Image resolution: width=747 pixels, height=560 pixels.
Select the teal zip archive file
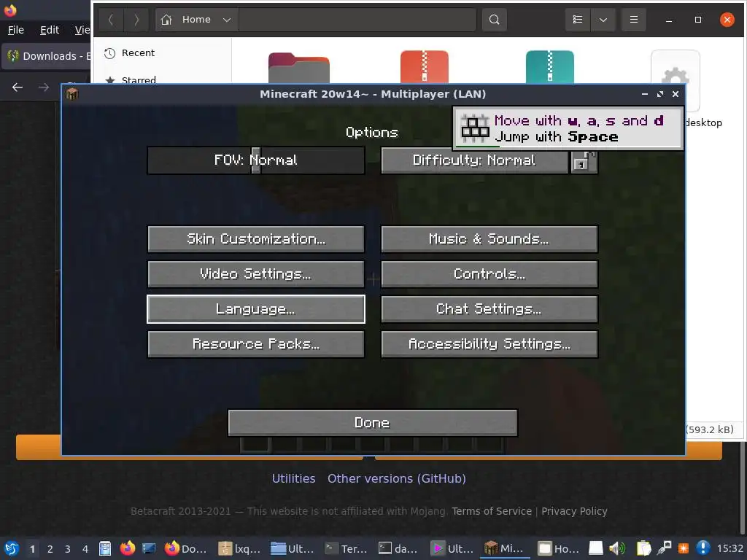click(550, 67)
